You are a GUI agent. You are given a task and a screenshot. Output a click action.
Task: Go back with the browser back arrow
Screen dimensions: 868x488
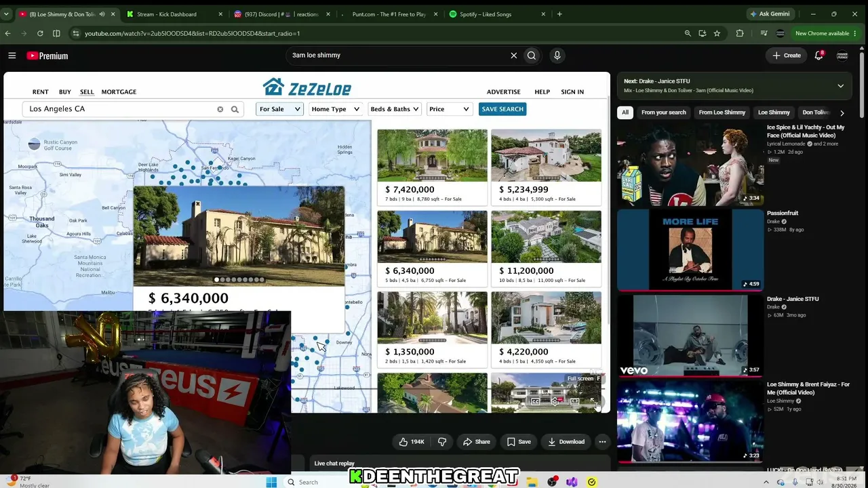click(7, 33)
